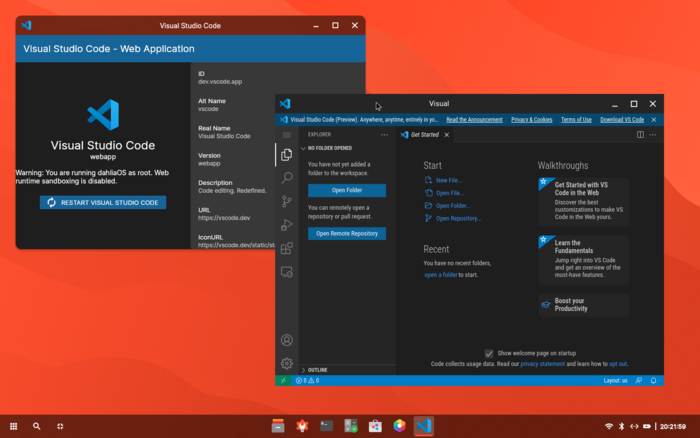Click the New File link under Start
The width and height of the screenshot is (700, 438).
click(x=447, y=181)
